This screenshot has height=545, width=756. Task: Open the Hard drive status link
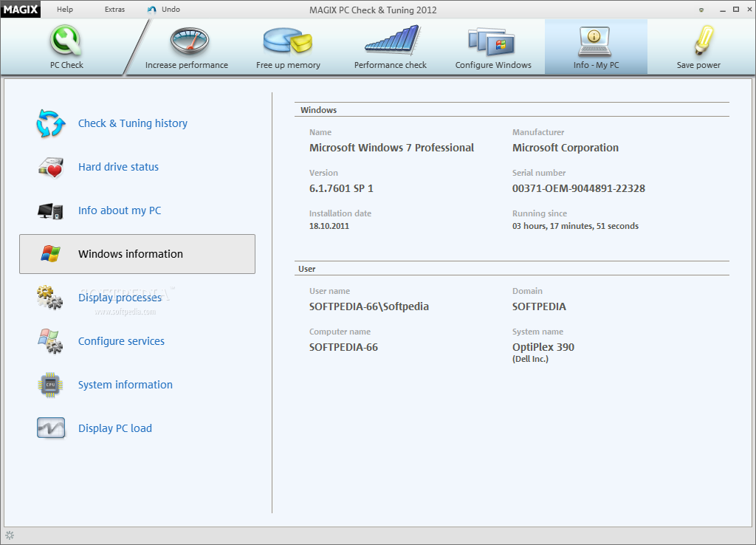point(118,167)
